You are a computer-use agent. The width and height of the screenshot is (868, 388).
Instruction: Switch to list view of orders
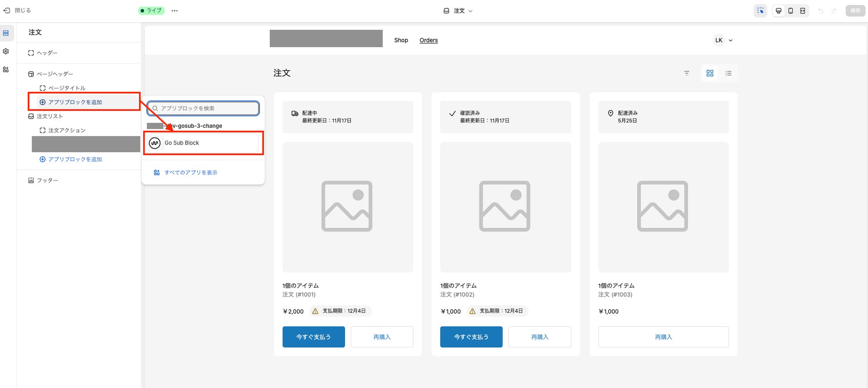click(x=728, y=73)
